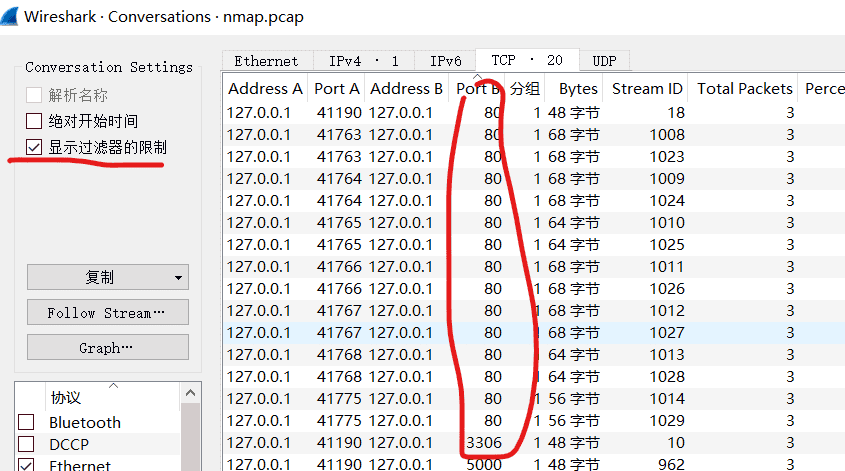
Task: Switch to the Ethernet tab
Action: (266, 61)
